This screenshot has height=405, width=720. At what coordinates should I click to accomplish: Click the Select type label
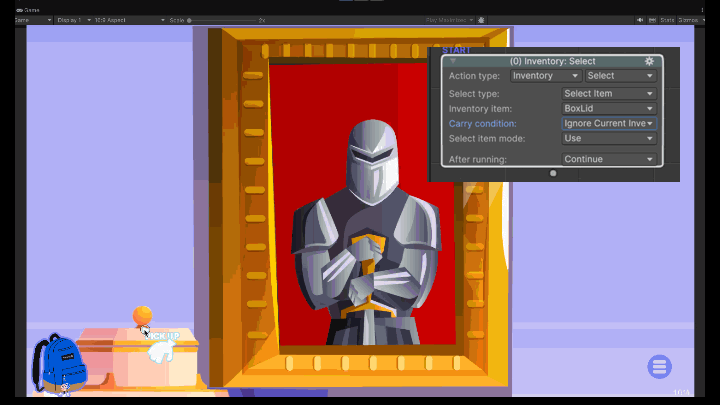(x=474, y=94)
